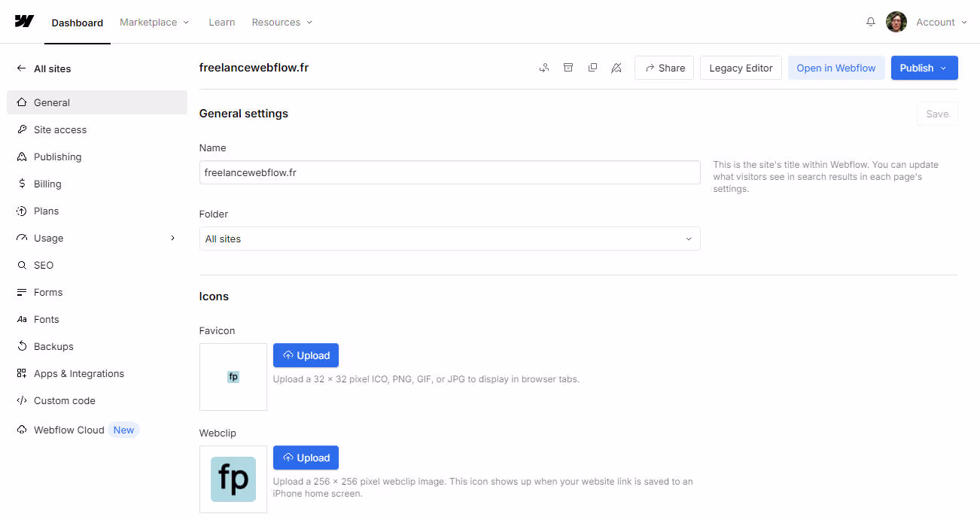Click the disabled Save button
The width and height of the screenshot is (980, 520).
pos(937,114)
